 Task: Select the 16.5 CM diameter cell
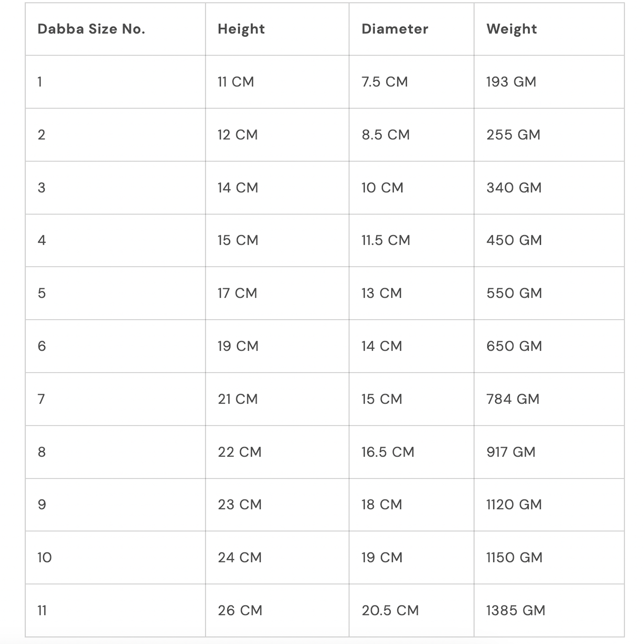[388, 452]
